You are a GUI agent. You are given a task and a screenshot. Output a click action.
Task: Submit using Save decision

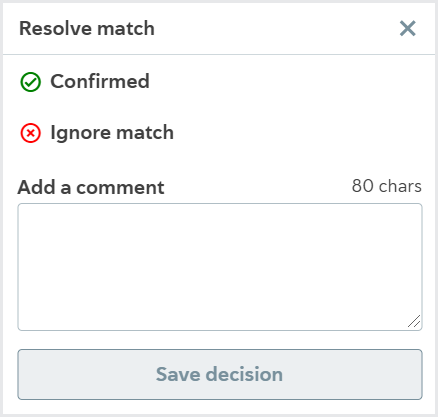[x=220, y=374]
